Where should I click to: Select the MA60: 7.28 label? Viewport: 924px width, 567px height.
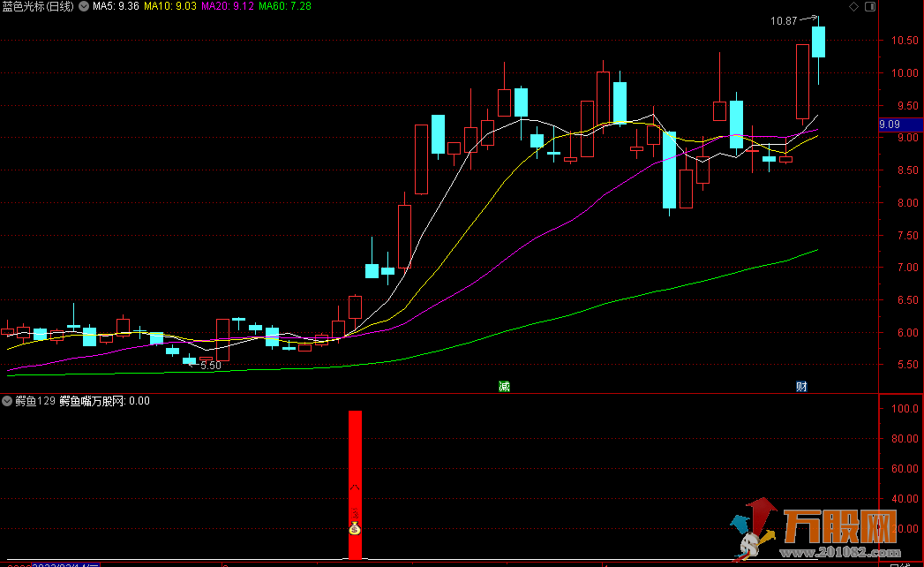coord(285,6)
